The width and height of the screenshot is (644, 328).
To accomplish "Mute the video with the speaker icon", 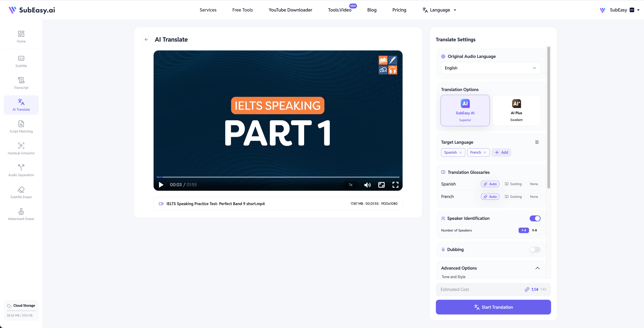I will point(367,185).
